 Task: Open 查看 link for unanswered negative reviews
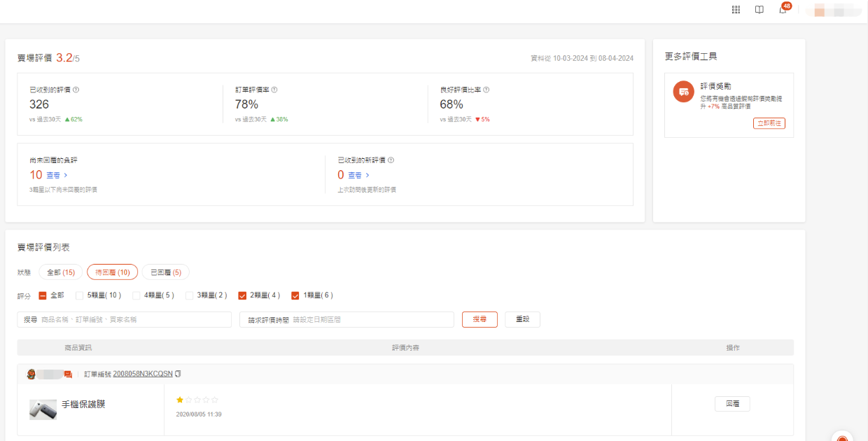(57, 175)
